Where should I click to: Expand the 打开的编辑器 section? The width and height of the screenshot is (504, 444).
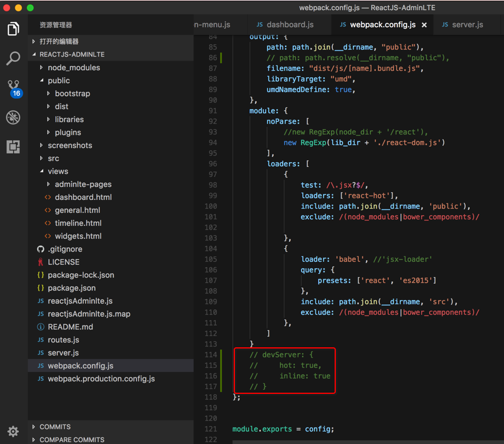click(59, 41)
